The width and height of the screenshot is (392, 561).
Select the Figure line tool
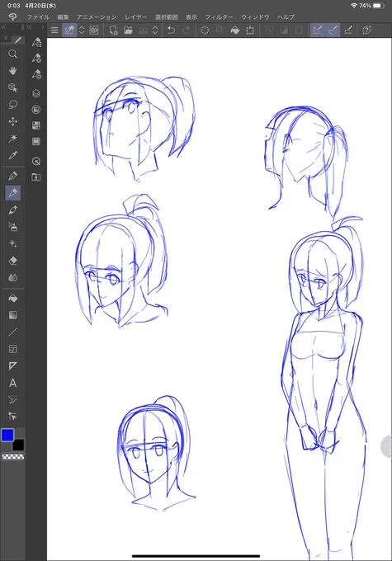(x=12, y=332)
